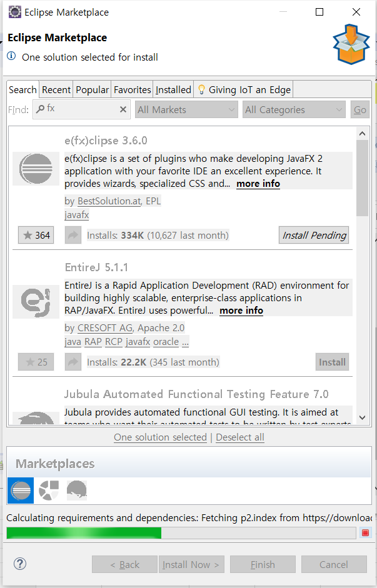Click the Install Now button

[191, 564]
